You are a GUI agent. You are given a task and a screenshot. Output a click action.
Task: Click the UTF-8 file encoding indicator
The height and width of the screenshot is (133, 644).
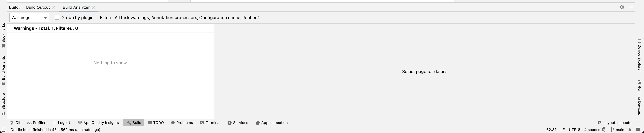[574, 130]
